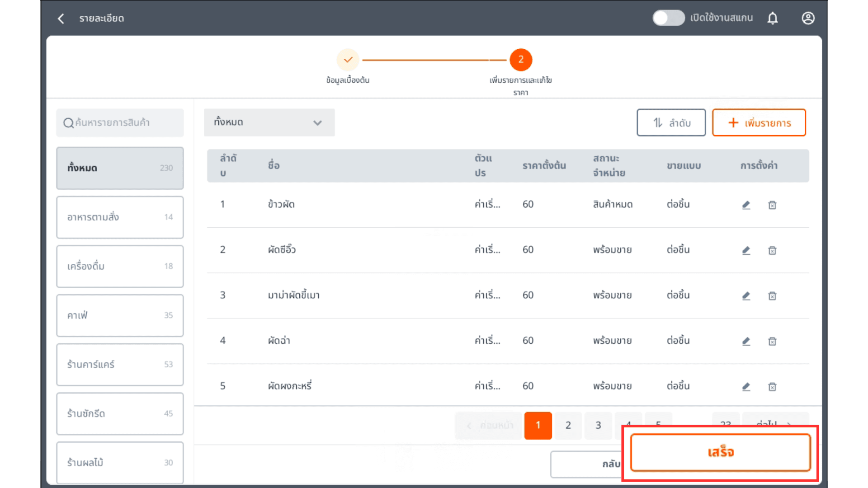Image resolution: width=868 pixels, height=488 pixels.
Task: Delete the ผัดฉ่า row with the trash icon
Action: coord(772,341)
